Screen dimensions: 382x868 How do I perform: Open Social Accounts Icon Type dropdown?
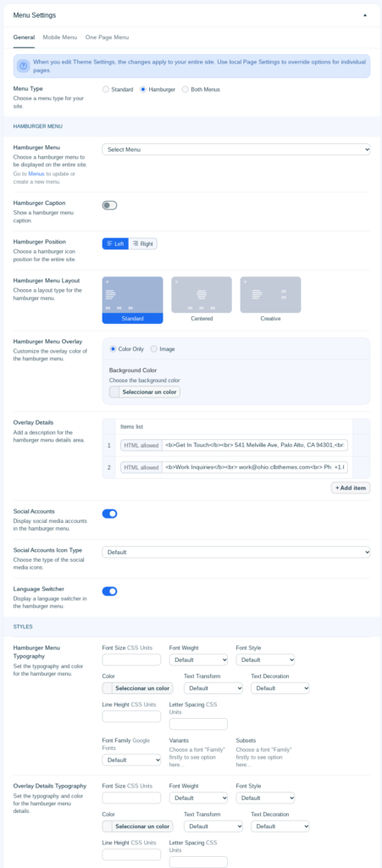click(236, 552)
